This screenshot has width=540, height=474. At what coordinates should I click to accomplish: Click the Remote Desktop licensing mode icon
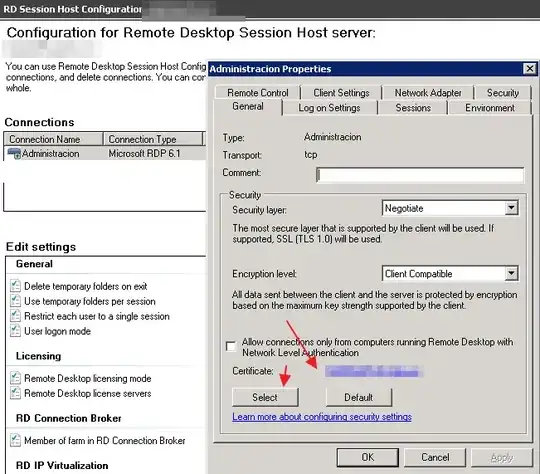point(15,378)
